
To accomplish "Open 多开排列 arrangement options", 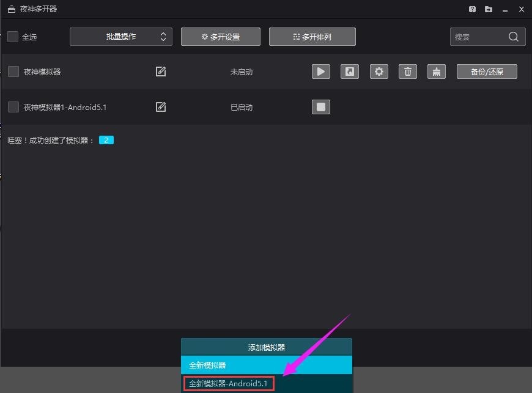I will coord(312,37).
